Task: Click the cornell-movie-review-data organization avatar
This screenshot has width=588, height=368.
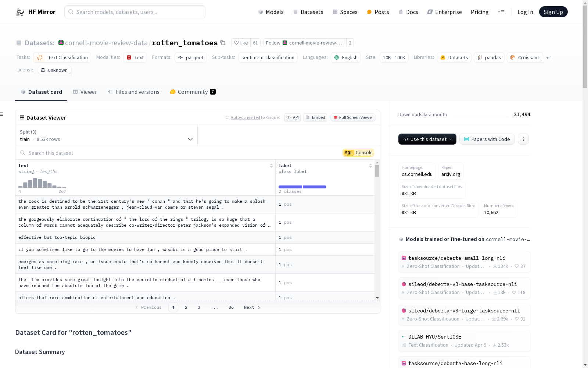Action: pos(61,43)
